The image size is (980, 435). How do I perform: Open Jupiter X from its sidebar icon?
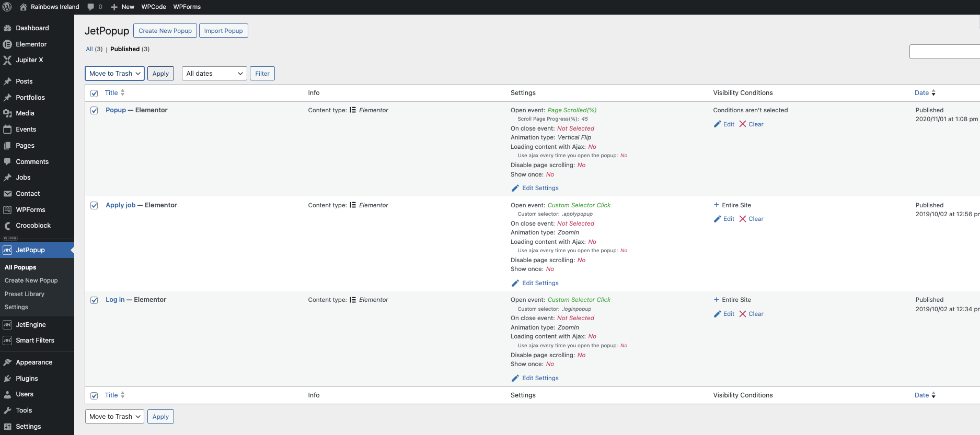(x=7, y=60)
